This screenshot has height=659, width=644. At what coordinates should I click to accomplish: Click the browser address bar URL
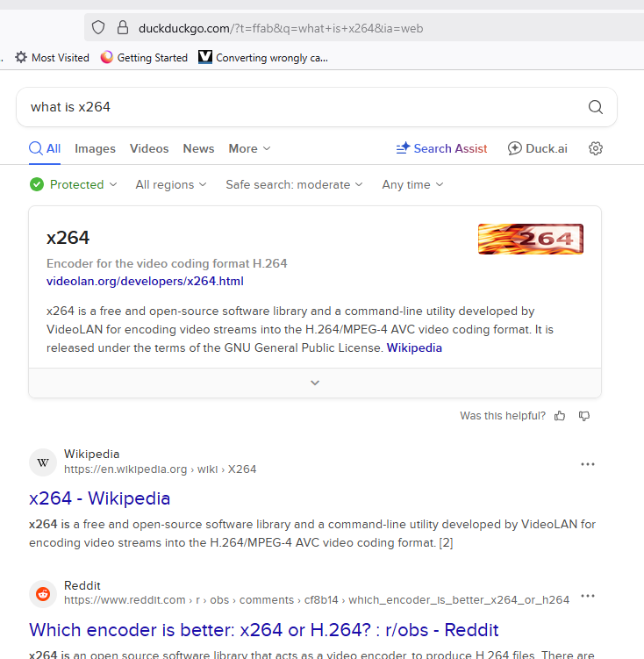click(281, 28)
